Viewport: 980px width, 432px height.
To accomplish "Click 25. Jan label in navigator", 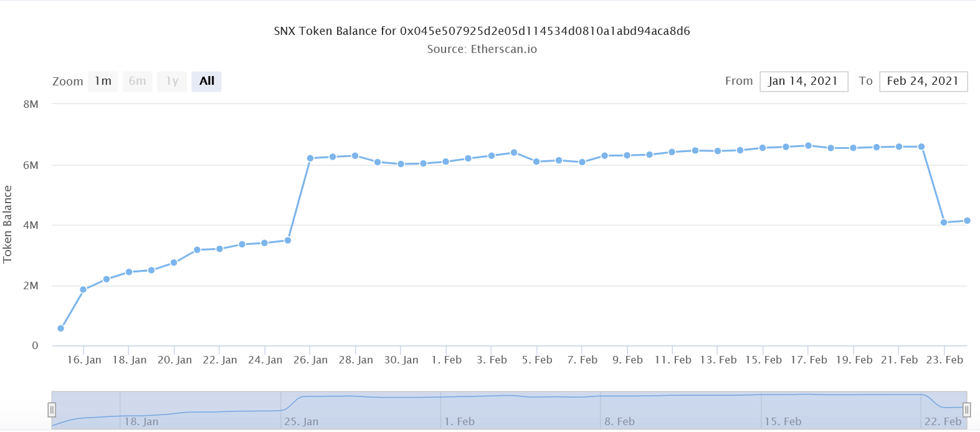I will 301,422.
